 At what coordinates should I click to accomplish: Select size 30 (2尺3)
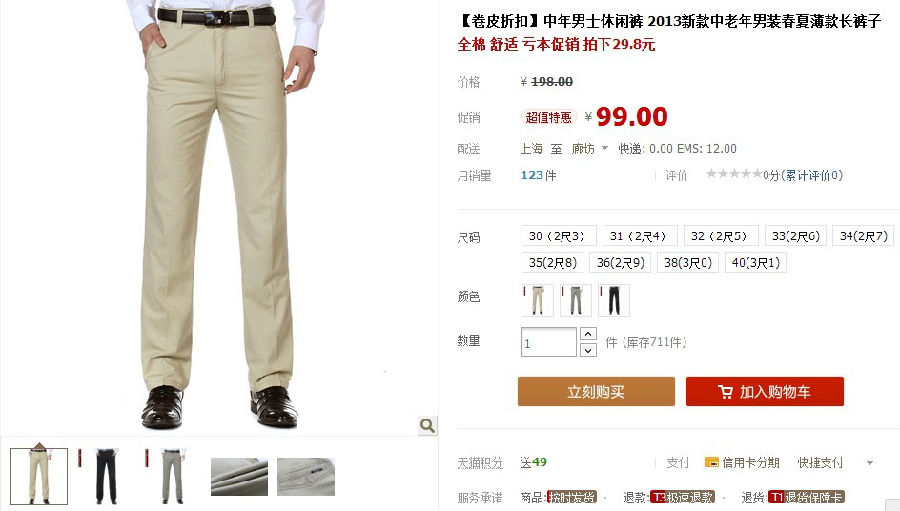point(558,236)
